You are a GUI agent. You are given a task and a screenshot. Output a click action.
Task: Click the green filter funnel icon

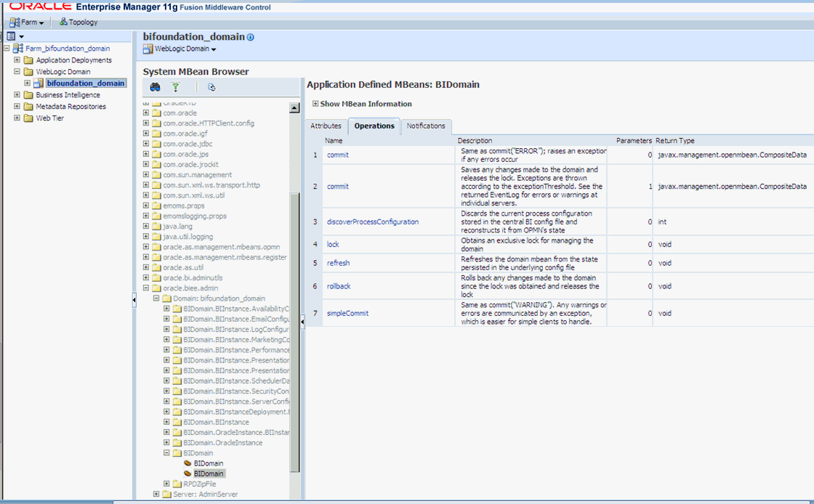pos(176,87)
